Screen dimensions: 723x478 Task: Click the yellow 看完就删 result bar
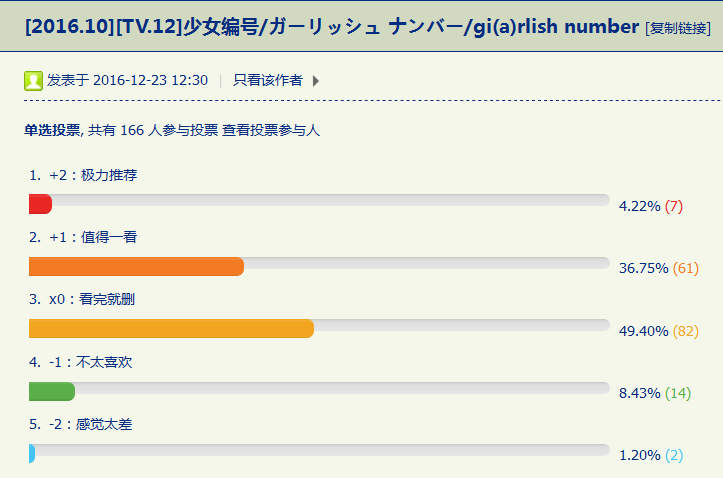point(171,328)
